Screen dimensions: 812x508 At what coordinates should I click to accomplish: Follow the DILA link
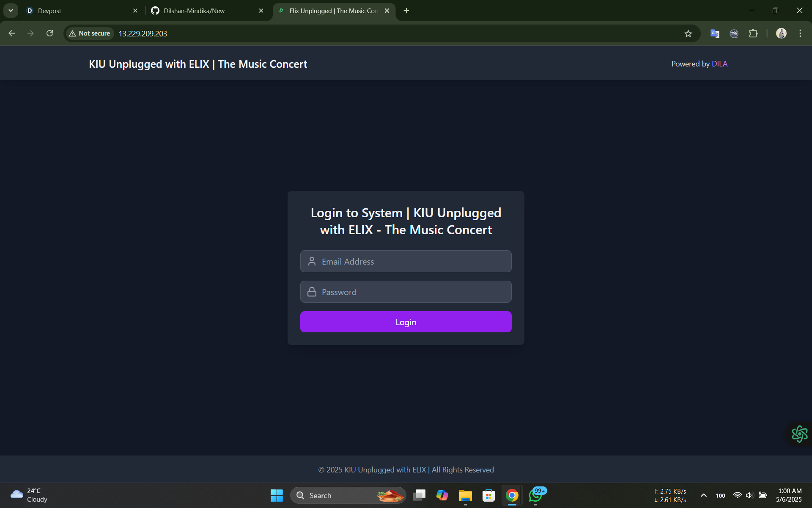719,64
